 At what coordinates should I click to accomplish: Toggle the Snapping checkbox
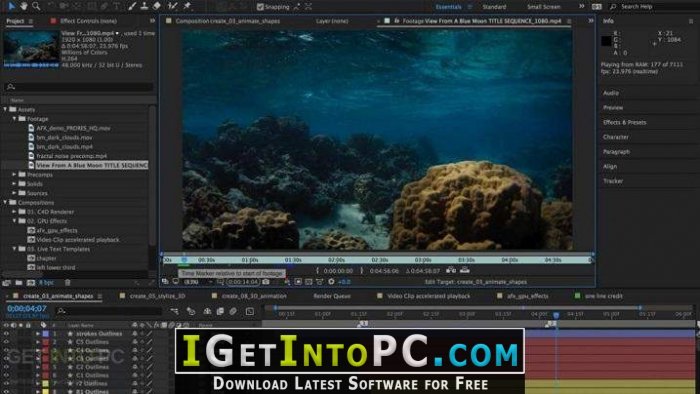260,7
